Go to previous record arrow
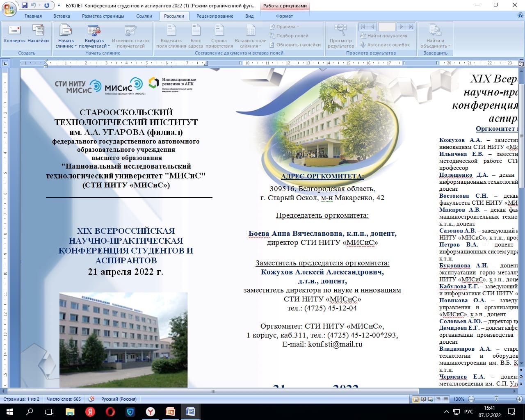The width and height of the screenshot is (525, 420). pos(372,27)
